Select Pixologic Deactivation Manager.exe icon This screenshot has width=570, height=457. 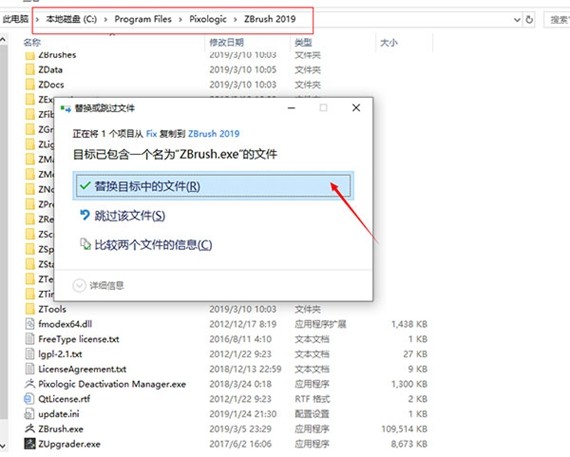coord(30,384)
